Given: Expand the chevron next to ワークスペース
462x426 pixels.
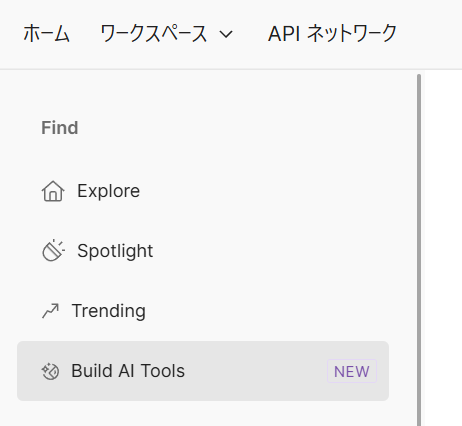Looking at the screenshot, I should [226, 34].
